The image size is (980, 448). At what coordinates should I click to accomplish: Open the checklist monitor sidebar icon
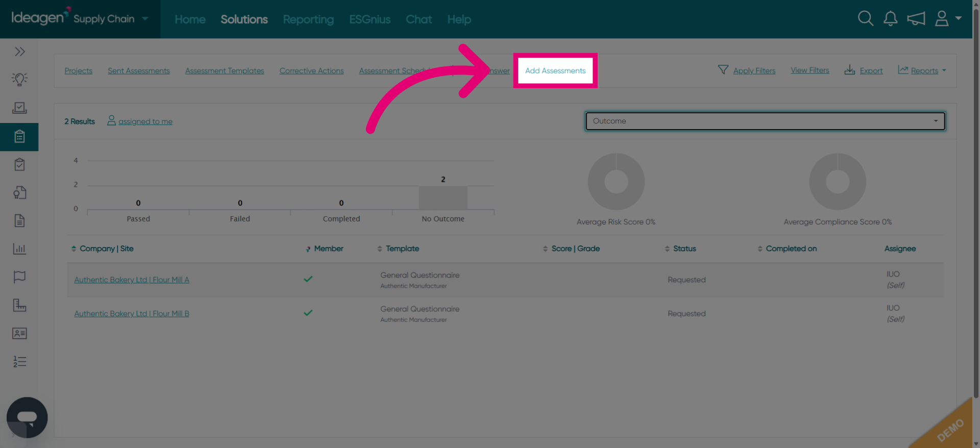point(19,108)
